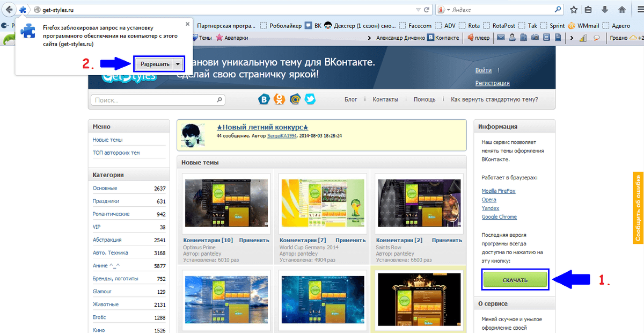Close the Firefox blocked-install notification
644x333 pixels.
[187, 24]
